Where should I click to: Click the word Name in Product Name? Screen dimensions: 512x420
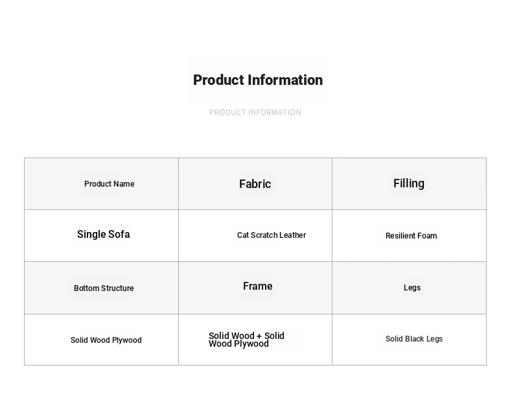[x=124, y=184]
